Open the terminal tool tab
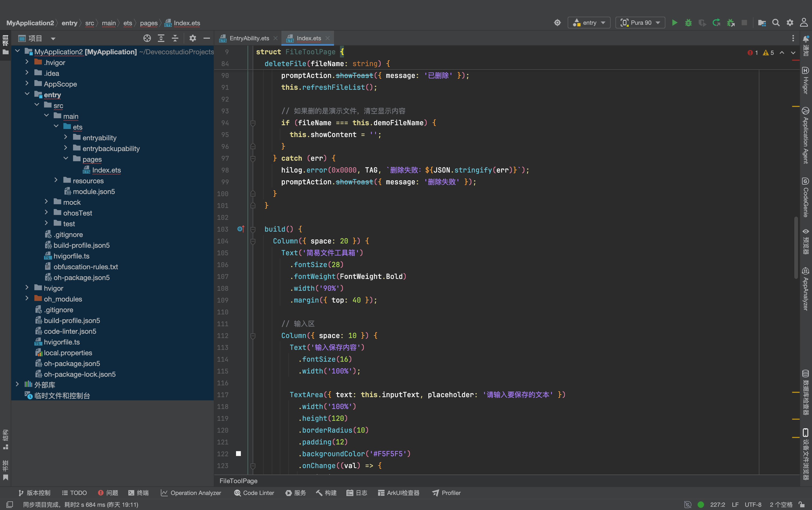Viewport: 812px width, 510px height. [x=139, y=493]
